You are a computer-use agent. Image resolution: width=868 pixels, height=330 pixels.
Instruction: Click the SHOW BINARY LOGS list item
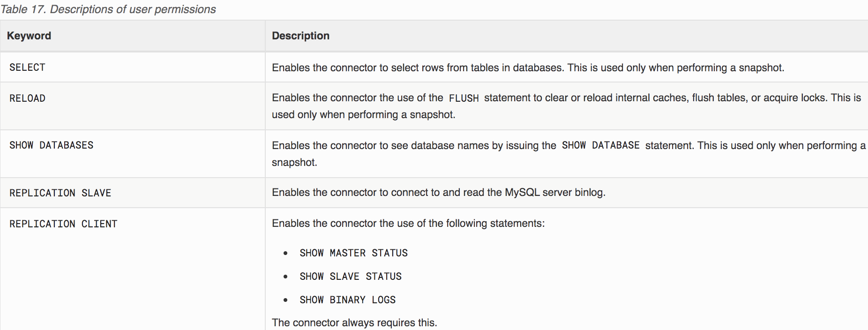pyautogui.click(x=348, y=300)
